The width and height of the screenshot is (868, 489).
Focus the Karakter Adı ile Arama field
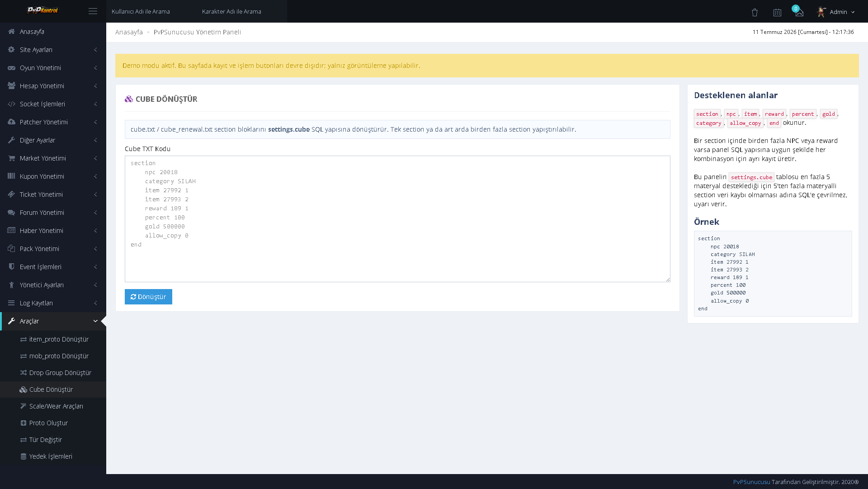(241, 11)
